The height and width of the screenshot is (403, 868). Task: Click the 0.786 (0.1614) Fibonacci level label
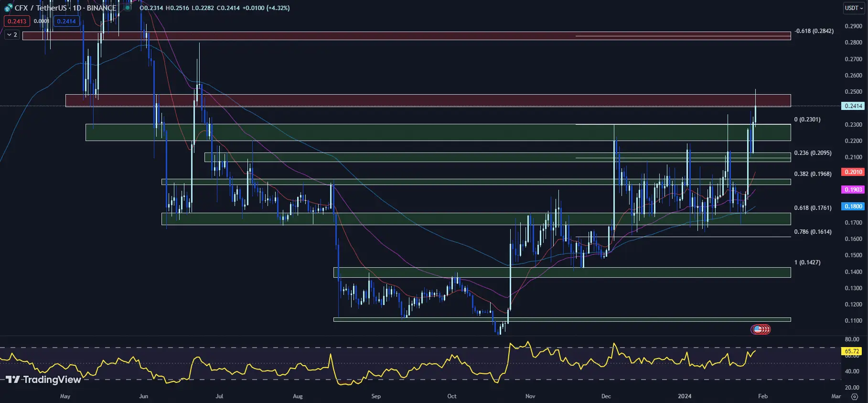[x=813, y=232]
